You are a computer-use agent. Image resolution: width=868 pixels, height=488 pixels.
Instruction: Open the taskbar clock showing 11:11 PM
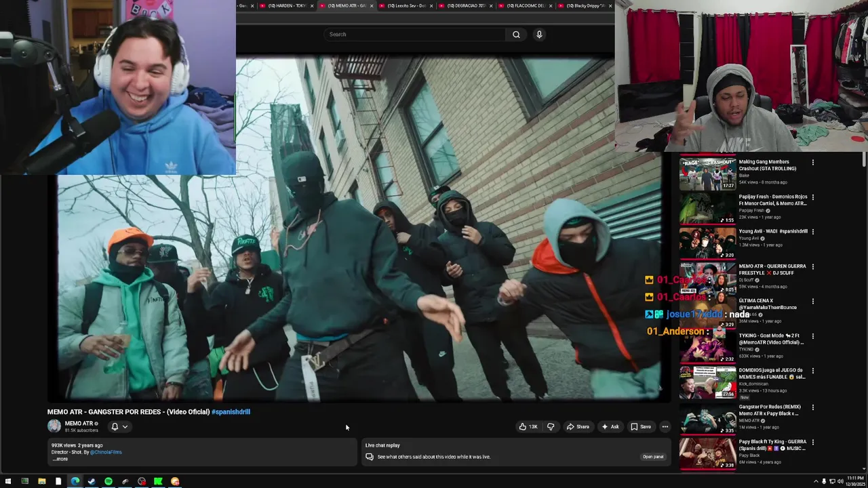[x=855, y=481]
